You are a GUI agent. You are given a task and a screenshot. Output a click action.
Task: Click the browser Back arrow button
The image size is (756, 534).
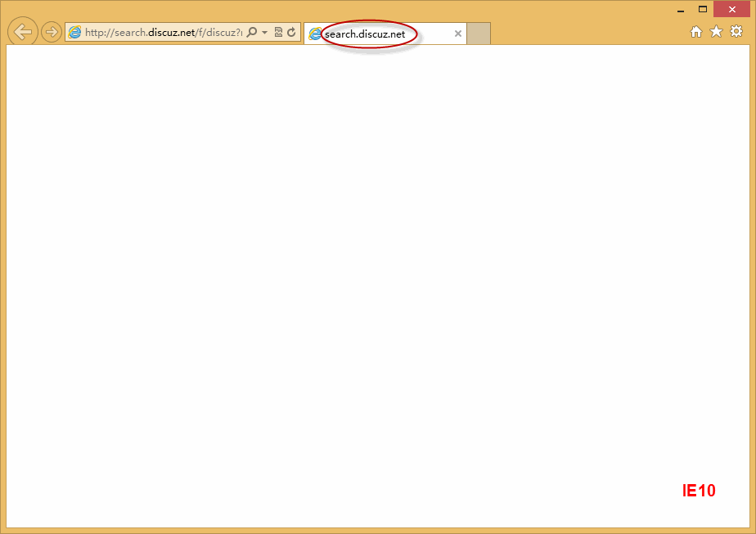click(23, 32)
